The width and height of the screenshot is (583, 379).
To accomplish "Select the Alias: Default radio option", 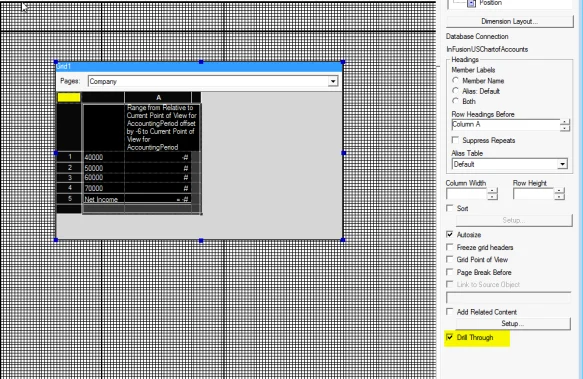I will point(455,91).
